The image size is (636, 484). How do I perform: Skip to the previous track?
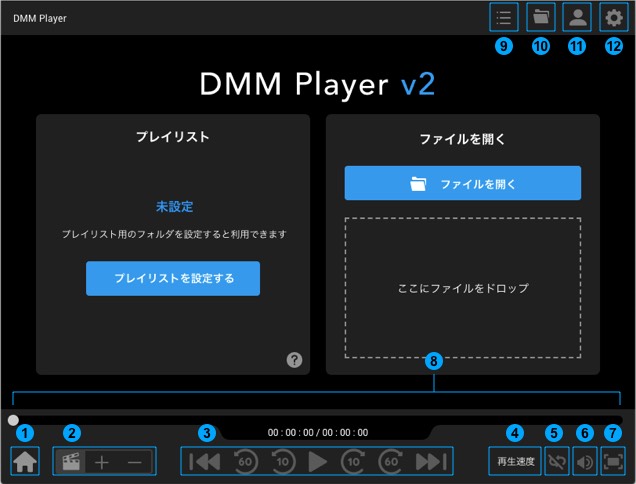click(x=205, y=461)
